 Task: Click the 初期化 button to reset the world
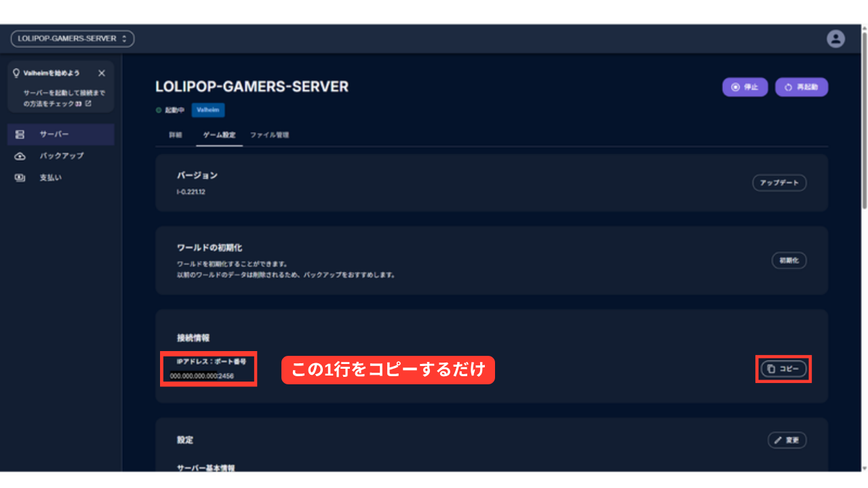[x=789, y=260]
